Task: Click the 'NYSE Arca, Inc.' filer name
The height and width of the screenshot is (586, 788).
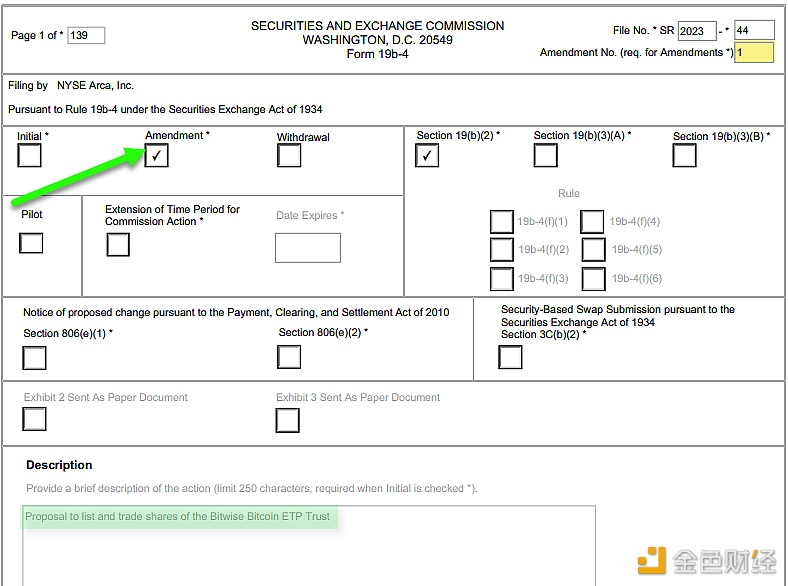Action: [95, 85]
